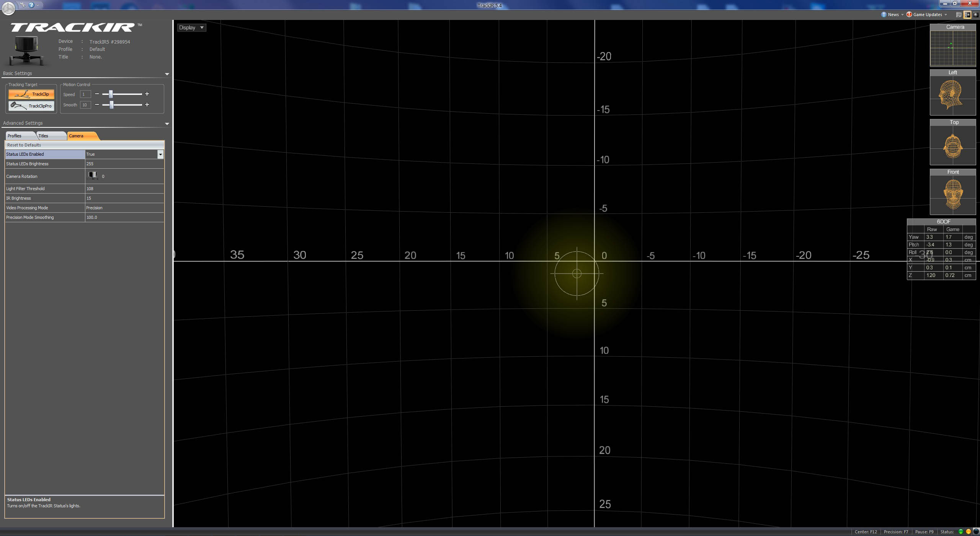Screen dimensions: 980x536
Task: Switch to full 3D view layout icon
Action: pos(976,15)
